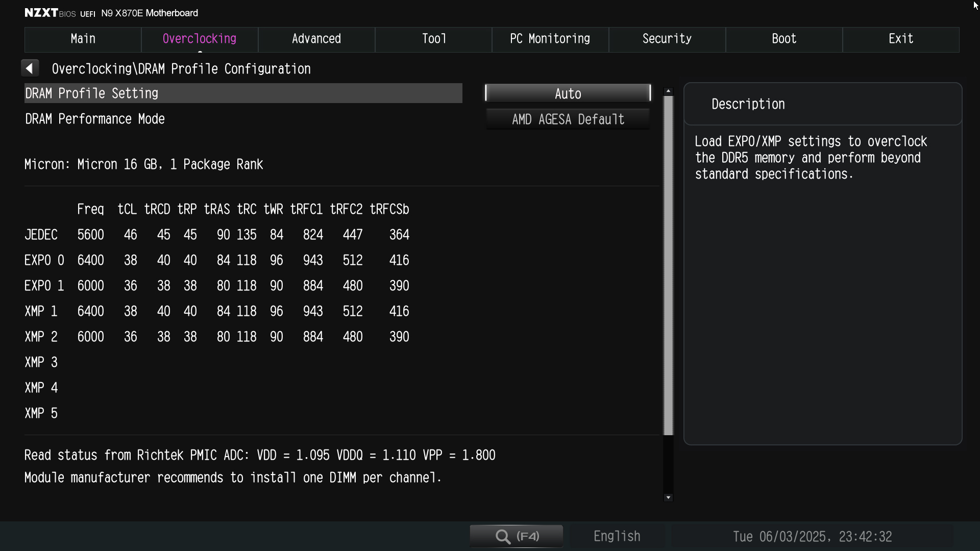The height and width of the screenshot is (551, 980).
Task: Open the DRAM Profile Setting Auto dropdown
Action: tap(568, 93)
